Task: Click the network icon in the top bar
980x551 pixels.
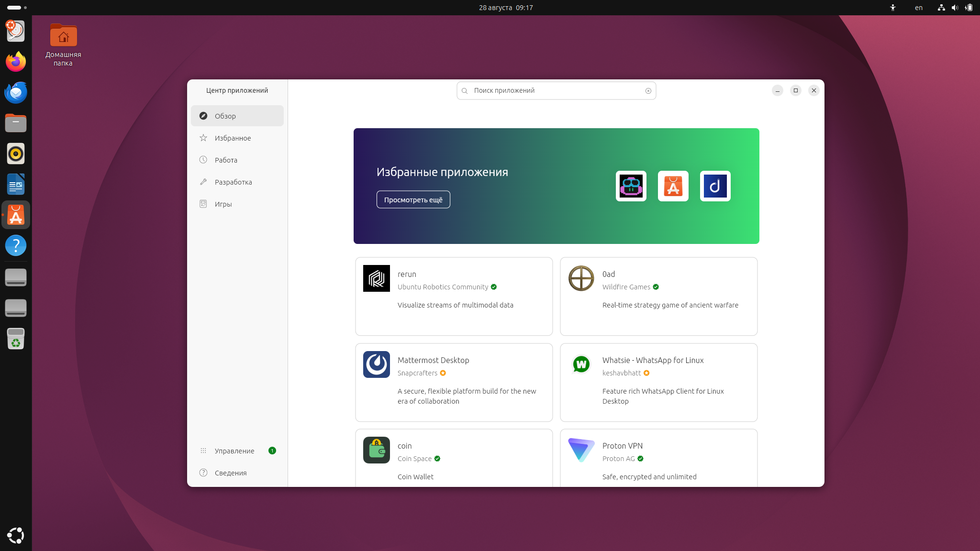Action: [x=941, y=8]
